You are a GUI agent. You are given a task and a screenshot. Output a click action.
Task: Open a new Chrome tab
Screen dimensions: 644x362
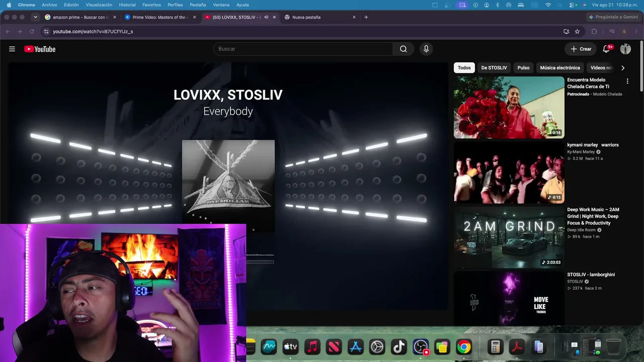click(x=366, y=17)
